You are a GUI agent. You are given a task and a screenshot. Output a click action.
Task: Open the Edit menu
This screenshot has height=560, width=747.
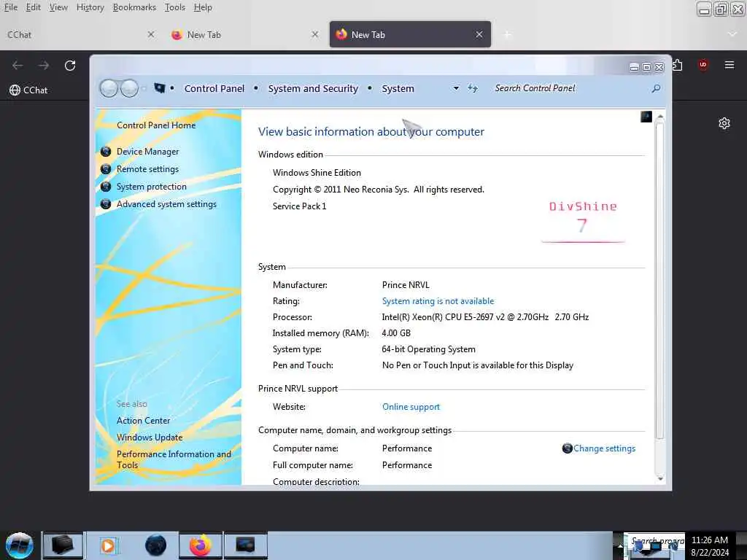coord(34,7)
